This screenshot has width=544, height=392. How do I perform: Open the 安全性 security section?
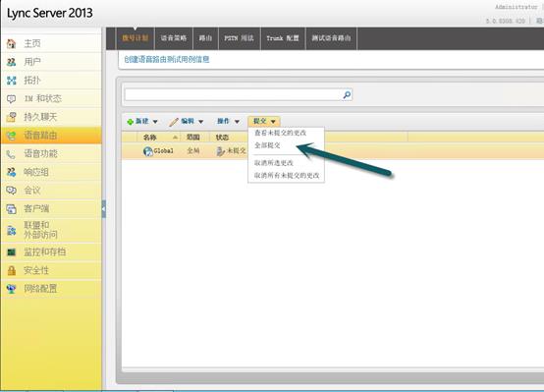(x=51, y=270)
